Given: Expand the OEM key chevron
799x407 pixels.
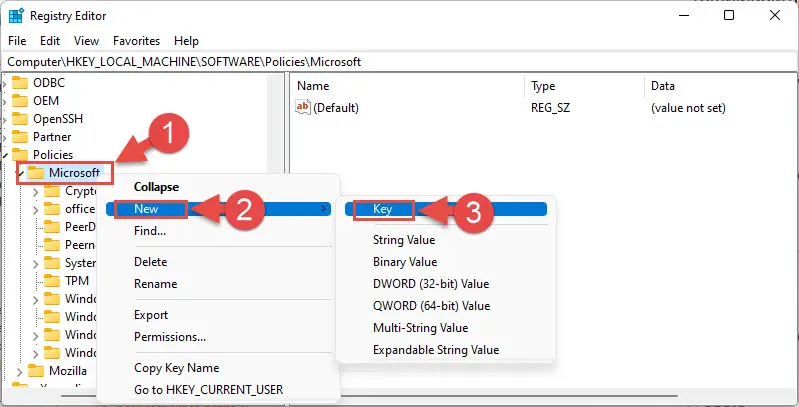Looking at the screenshot, I should coord(4,100).
